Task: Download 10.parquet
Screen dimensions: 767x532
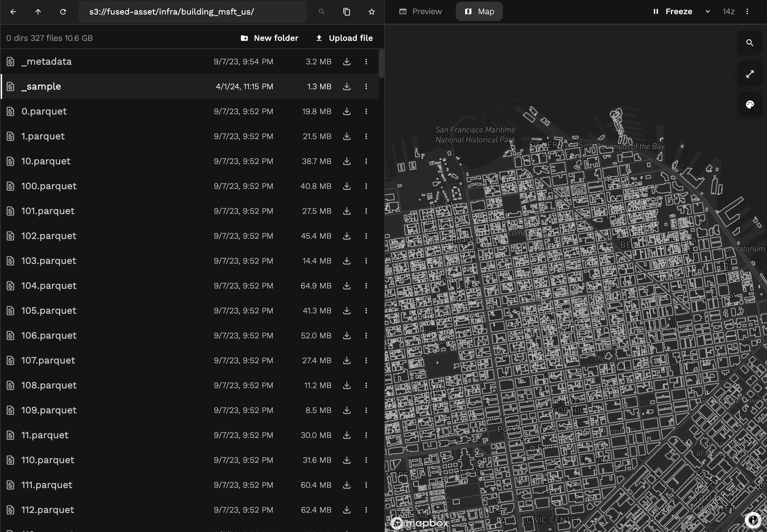Action: click(x=347, y=161)
